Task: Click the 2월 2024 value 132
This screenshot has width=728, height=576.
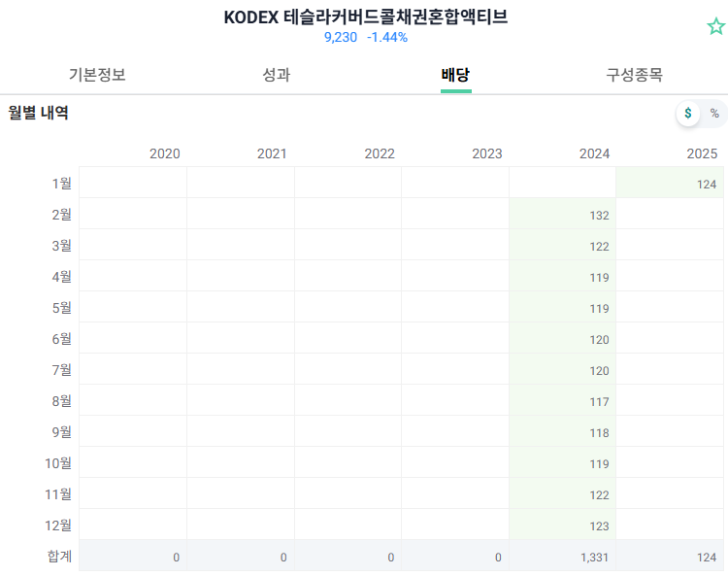Action: click(x=600, y=216)
